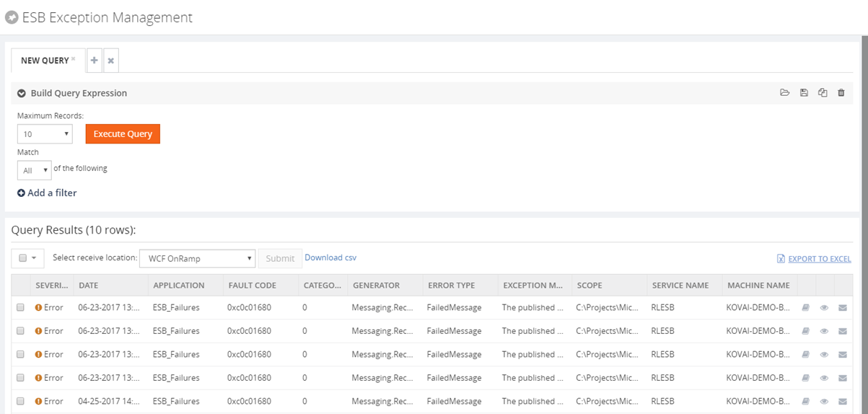Image resolution: width=868 pixels, height=414 pixels.
Task: Tick the select-all checkbox above the table
Action: tap(22, 258)
